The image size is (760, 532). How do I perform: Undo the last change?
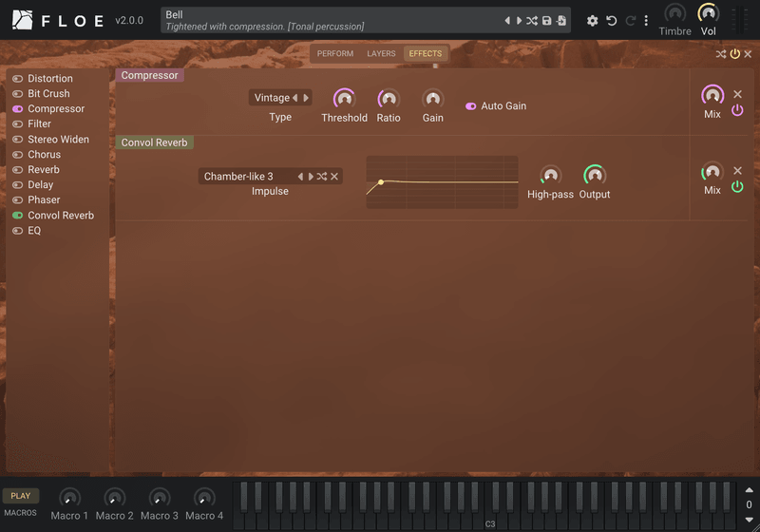612,20
